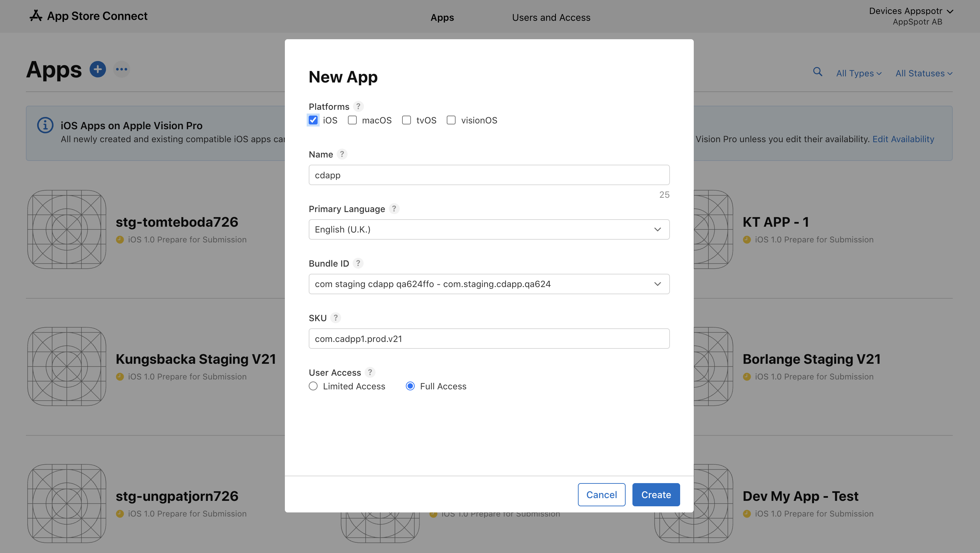Click the info icon in Vision Pro banner

point(45,125)
